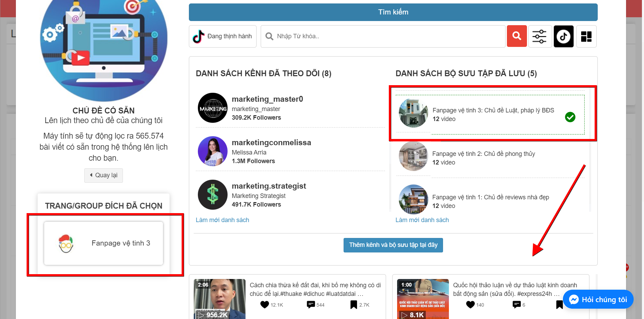Click 309.2K Followers text

point(256,118)
